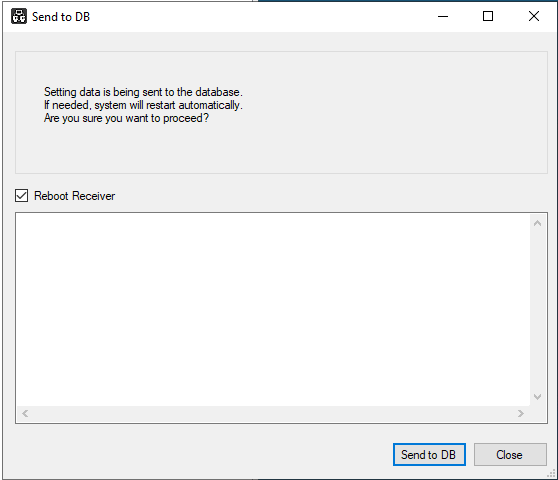This screenshot has height=480, width=558.
Task: Click the scroll up arrow in log
Action: click(537, 223)
